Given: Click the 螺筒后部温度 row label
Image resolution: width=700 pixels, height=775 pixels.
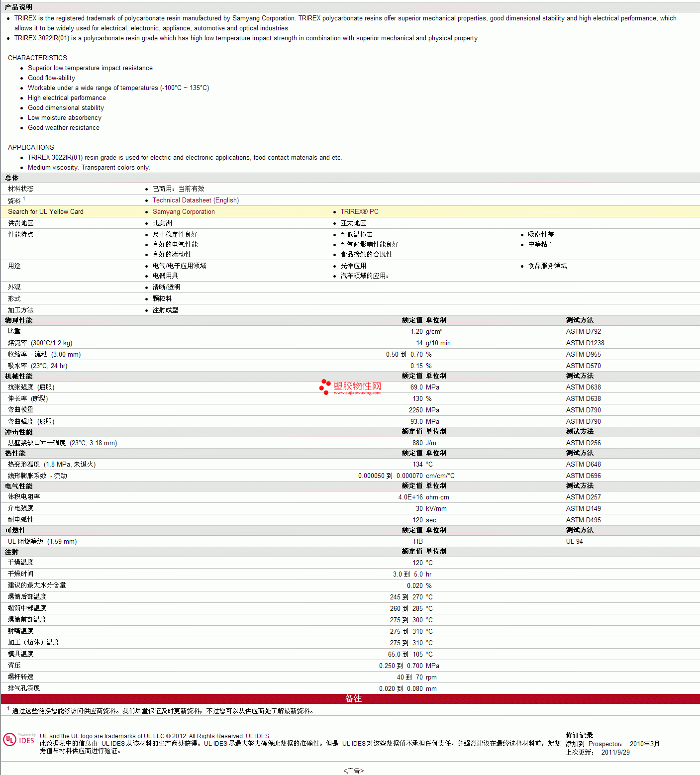Looking at the screenshot, I should tap(27, 596).
